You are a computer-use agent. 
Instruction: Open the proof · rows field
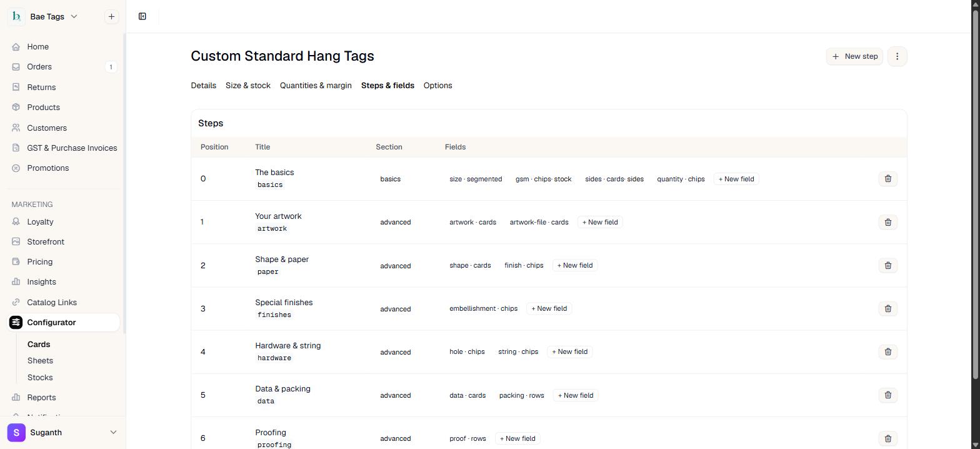click(467, 438)
